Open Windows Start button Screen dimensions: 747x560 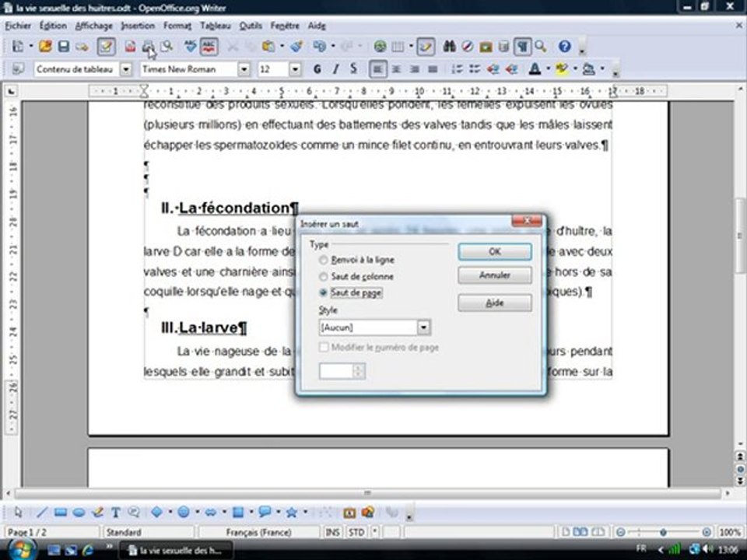pyautogui.click(x=22, y=549)
